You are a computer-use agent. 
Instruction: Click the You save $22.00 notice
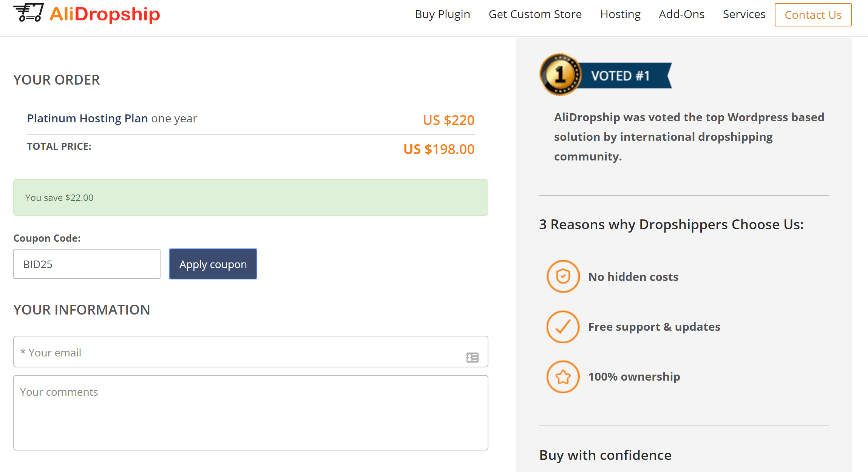coord(251,197)
